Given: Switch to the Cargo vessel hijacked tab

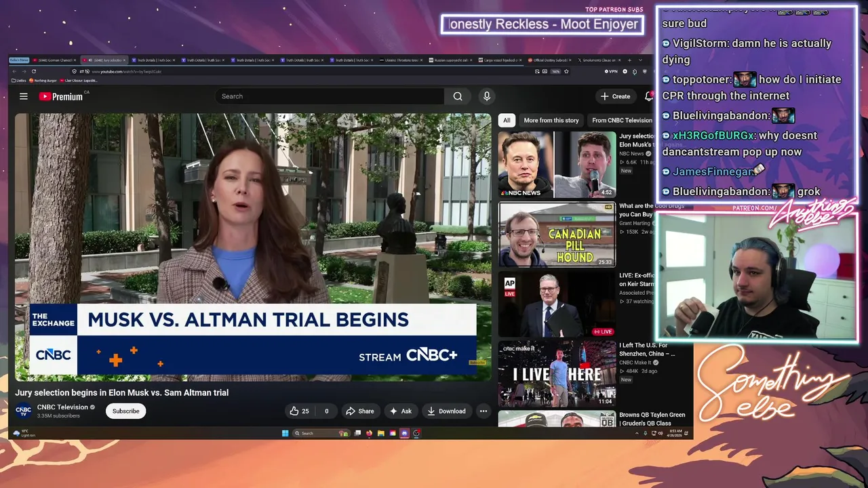Looking at the screenshot, I should [x=500, y=60].
